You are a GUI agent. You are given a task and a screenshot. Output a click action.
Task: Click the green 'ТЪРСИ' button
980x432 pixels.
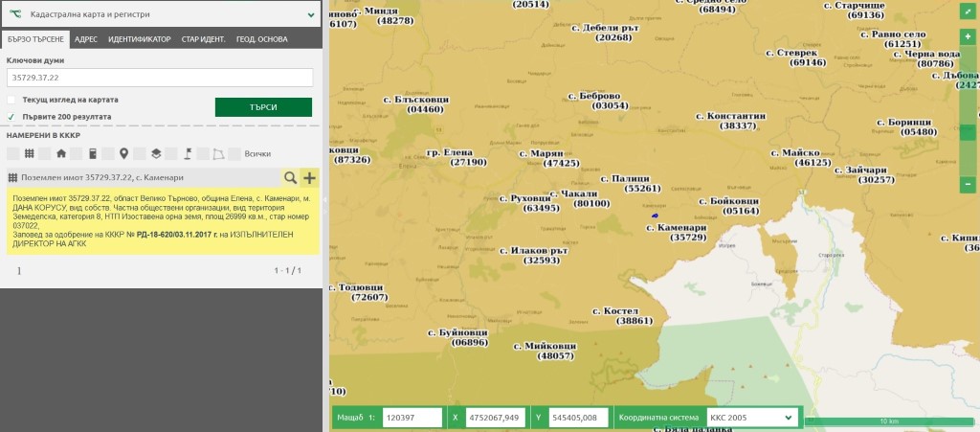click(263, 107)
